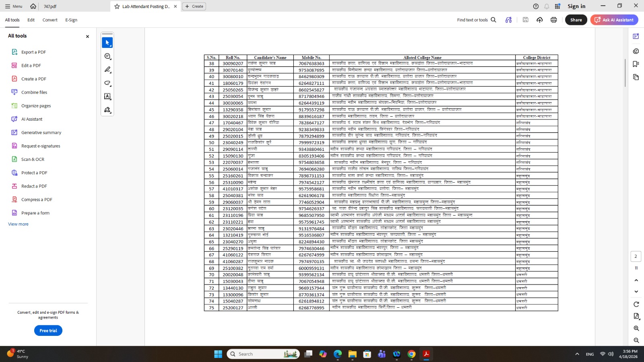Click the Free trial button
The height and width of the screenshot is (362, 644).
click(48, 331)
